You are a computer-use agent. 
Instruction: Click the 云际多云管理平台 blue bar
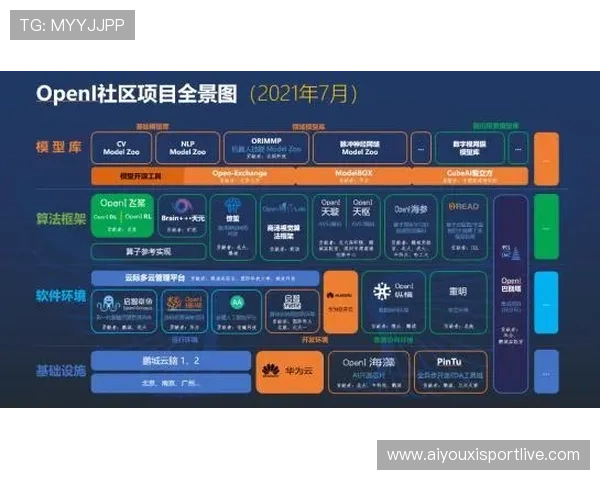pyautogui.click(x=205, y=278)
